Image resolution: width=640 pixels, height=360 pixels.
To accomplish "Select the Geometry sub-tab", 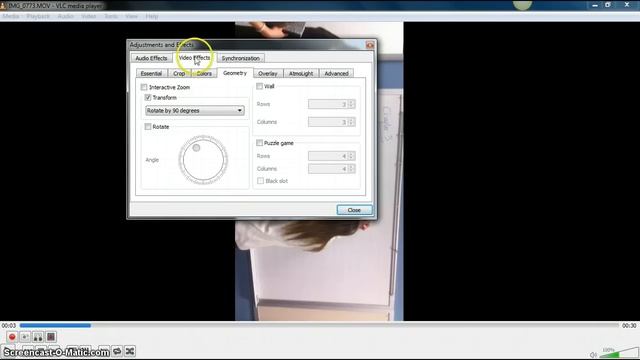I will (235, 73).
